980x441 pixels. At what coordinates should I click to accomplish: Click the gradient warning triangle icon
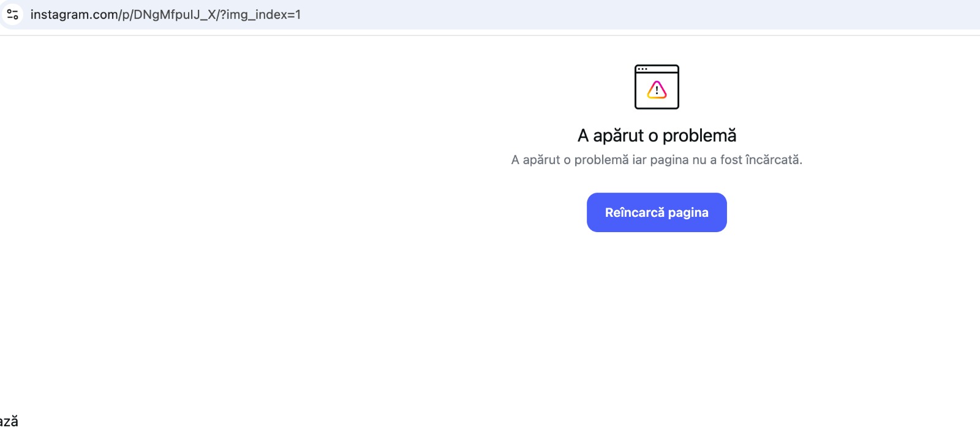(x=657, y=91)
